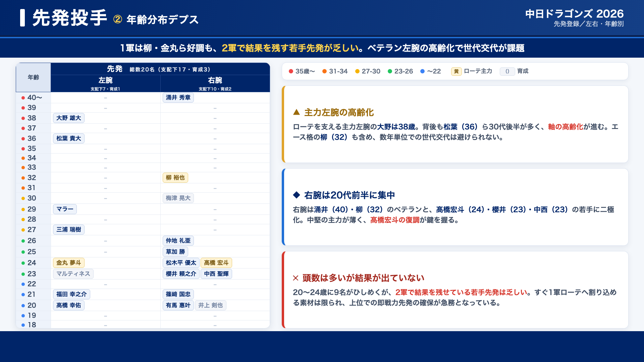Click the 主力左腕の高齢化 card heading
The image size is (644, 362).
coord(339,112)
